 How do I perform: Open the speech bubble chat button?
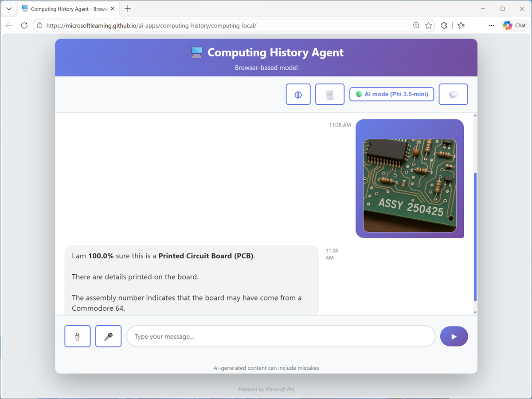point(453,94)
